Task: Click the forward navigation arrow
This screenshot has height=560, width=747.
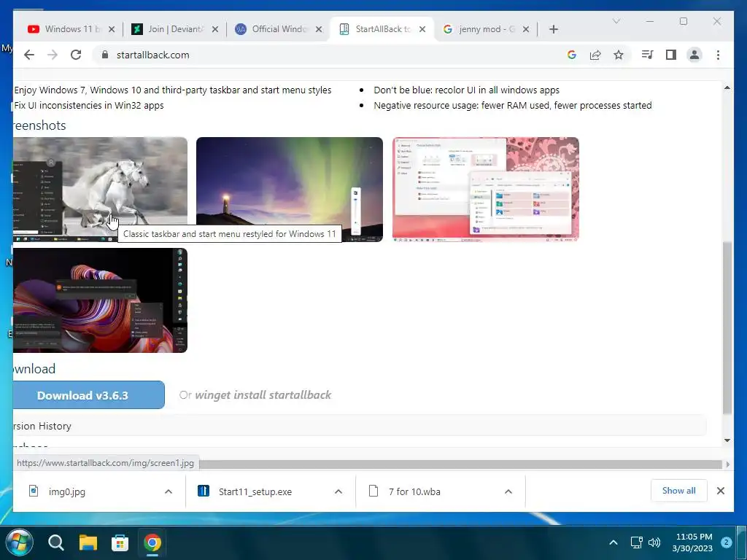Action: pos(53,55)
